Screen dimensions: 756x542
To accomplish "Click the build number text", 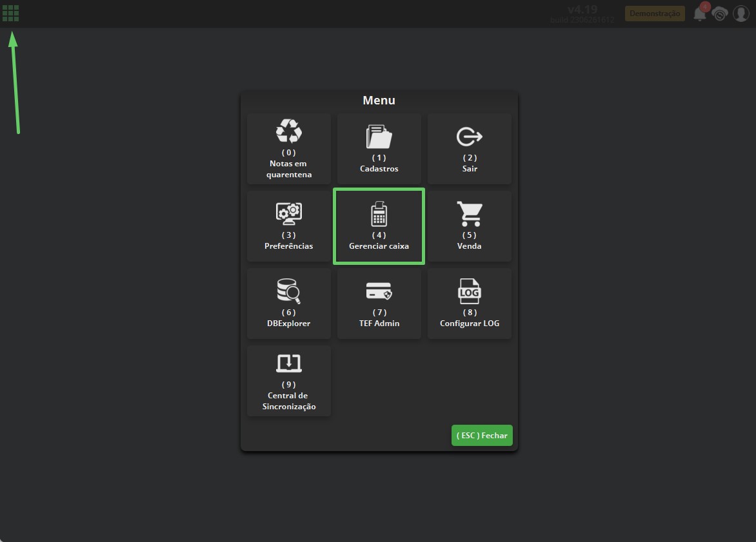I will pyautogui.click(x=582, y=20).
